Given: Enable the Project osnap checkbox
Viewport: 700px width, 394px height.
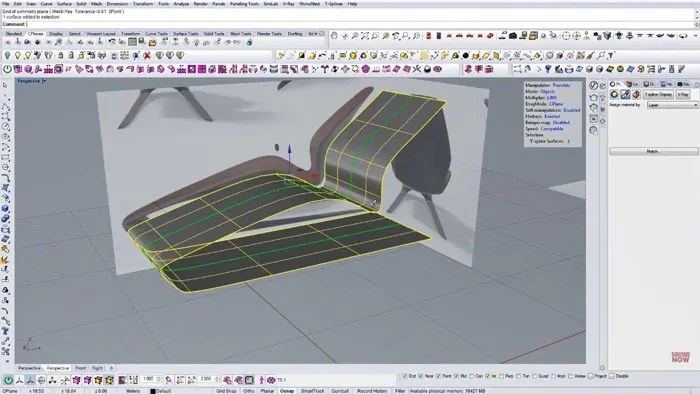Looking at the screenshot, I should click(x=591, y=377).
